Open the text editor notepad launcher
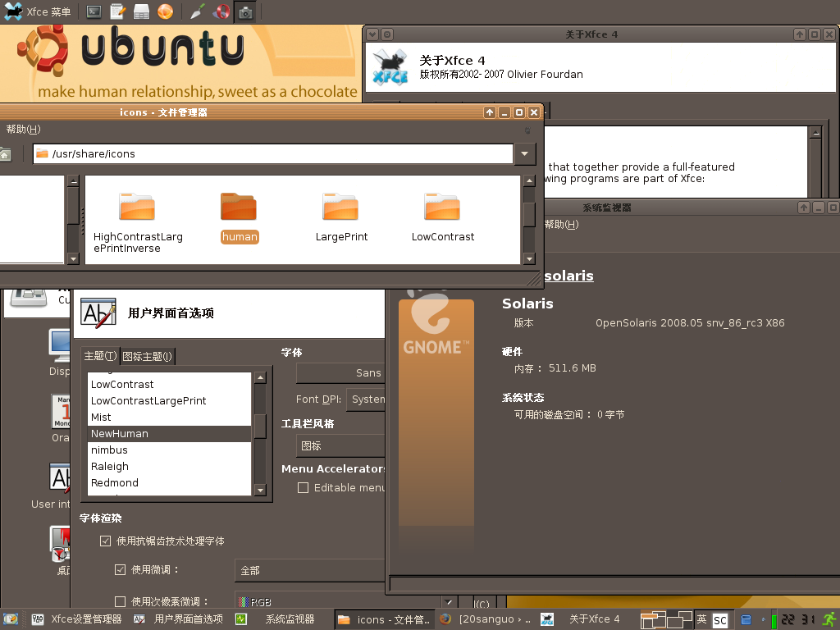840x630 pixels. coord(117,11)
